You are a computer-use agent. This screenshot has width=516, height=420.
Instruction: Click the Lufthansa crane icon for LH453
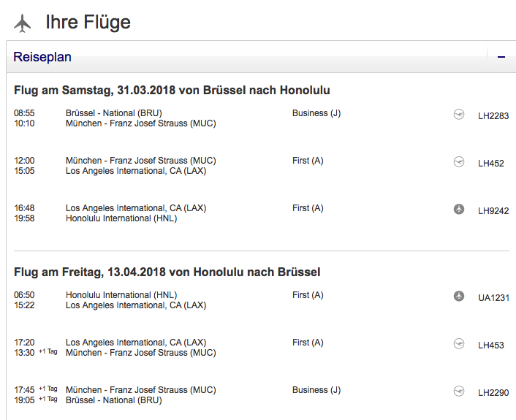coord(459,344)
